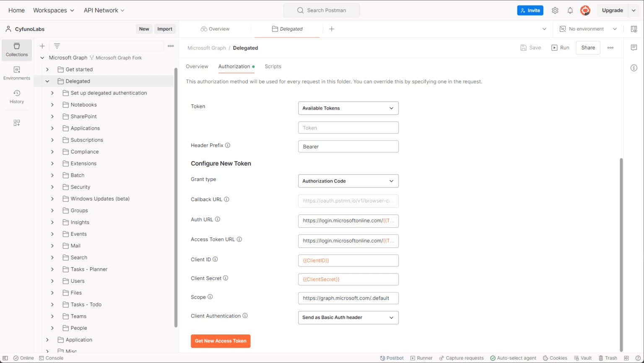
Task: Expand the Application folder
Action: [47, 340]
